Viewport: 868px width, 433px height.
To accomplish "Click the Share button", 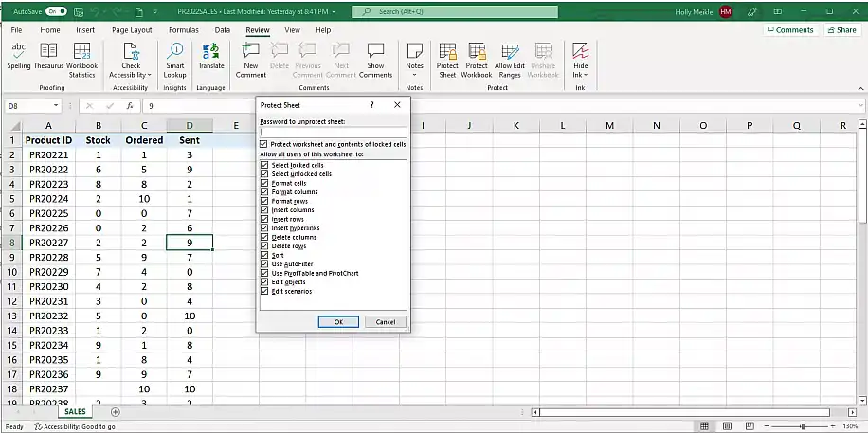I will (x=842, y=30).
